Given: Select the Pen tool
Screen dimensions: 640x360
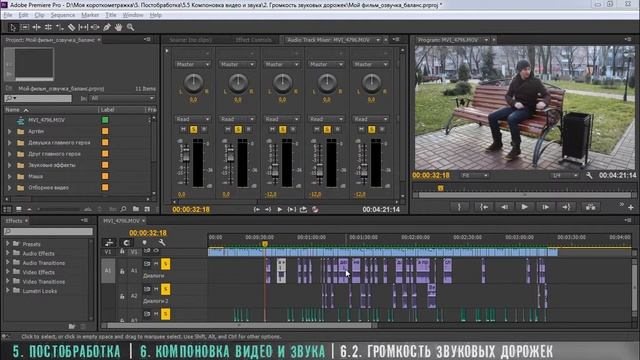Looking at the screenshot, I should coord(107,27).
